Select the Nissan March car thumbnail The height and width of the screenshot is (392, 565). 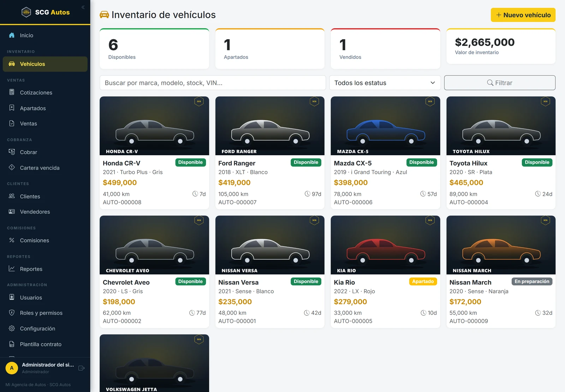tap(501, 245)
